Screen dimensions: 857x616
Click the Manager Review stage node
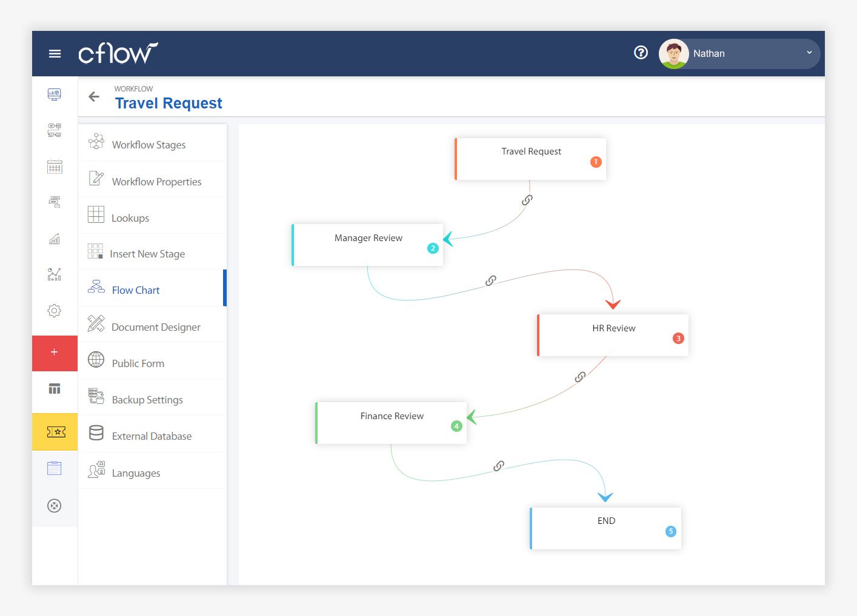tap(368, 245)
